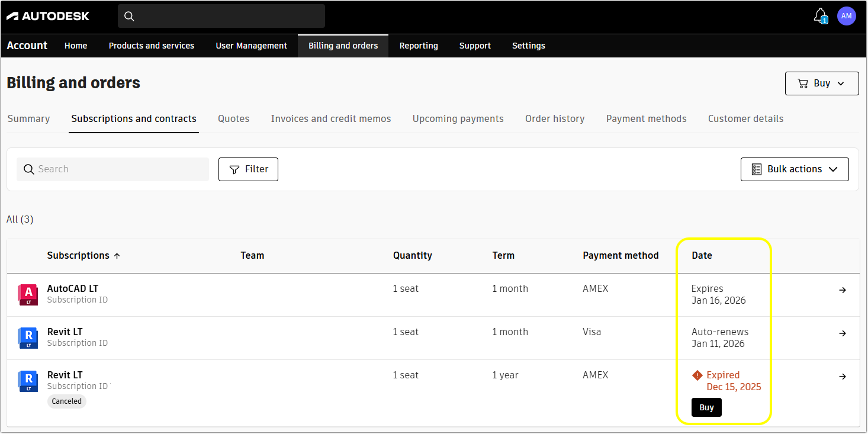This screenshot has height=434, width=868.
Task: Sort by the Subscriptions column arrow
Action: click(x=117, y=256)
